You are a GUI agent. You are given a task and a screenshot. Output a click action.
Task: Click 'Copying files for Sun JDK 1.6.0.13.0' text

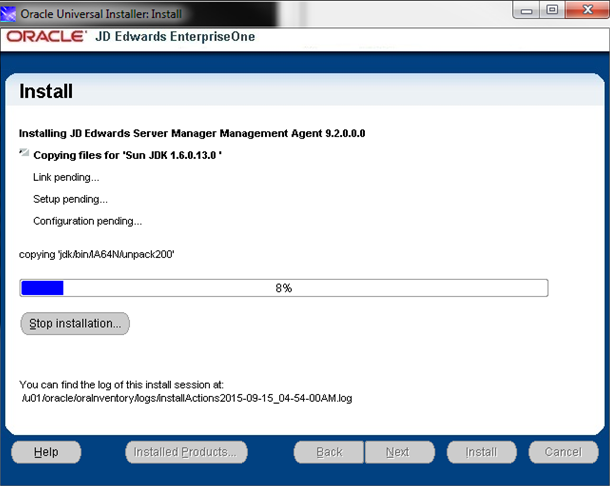[x=128, y=155]
